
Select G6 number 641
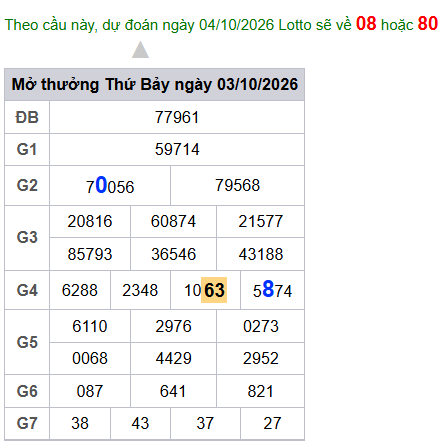click(x=173, y=391)
